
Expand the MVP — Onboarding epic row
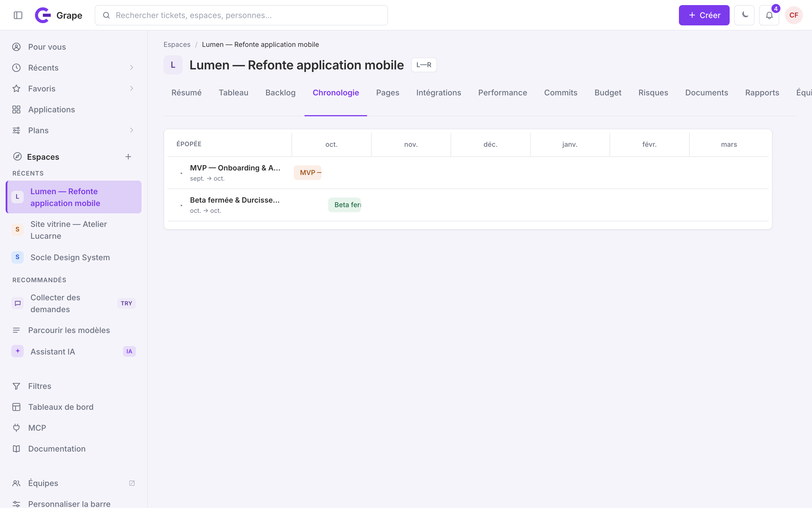click(x=182, y=173)
